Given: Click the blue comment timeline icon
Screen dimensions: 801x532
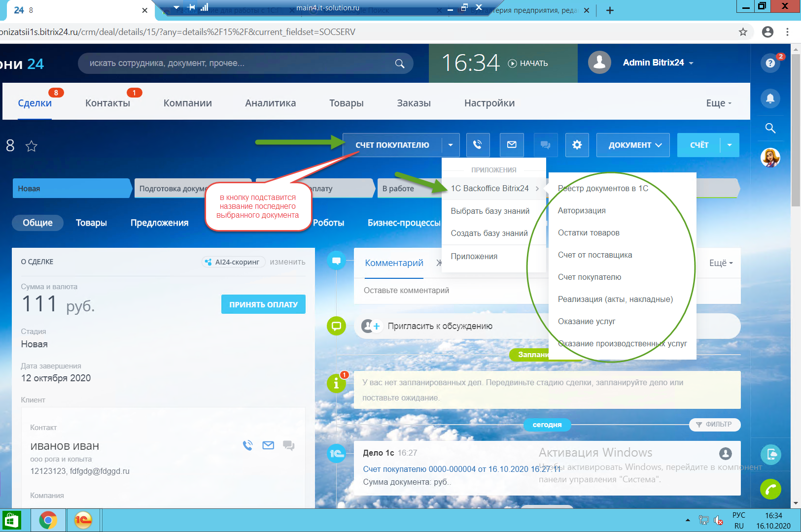Looking at the screenshot, I should coord(337,260).
